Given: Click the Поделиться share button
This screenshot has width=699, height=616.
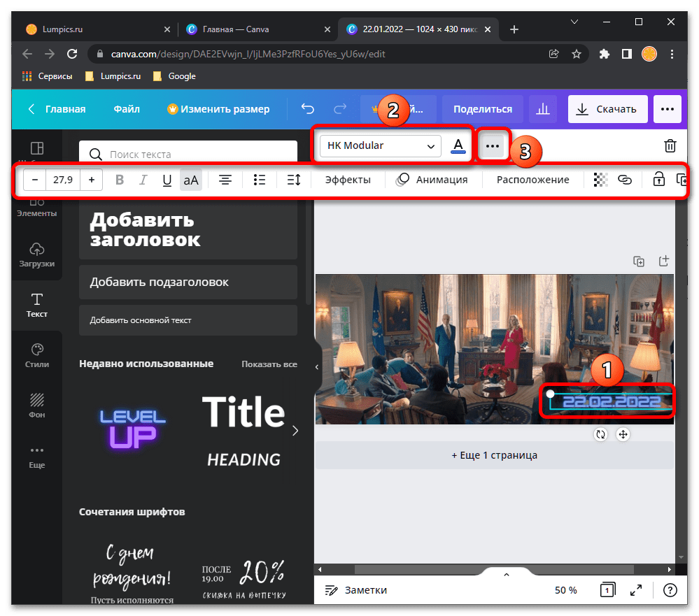Looking at the screenshot, I should click(483, 109).
